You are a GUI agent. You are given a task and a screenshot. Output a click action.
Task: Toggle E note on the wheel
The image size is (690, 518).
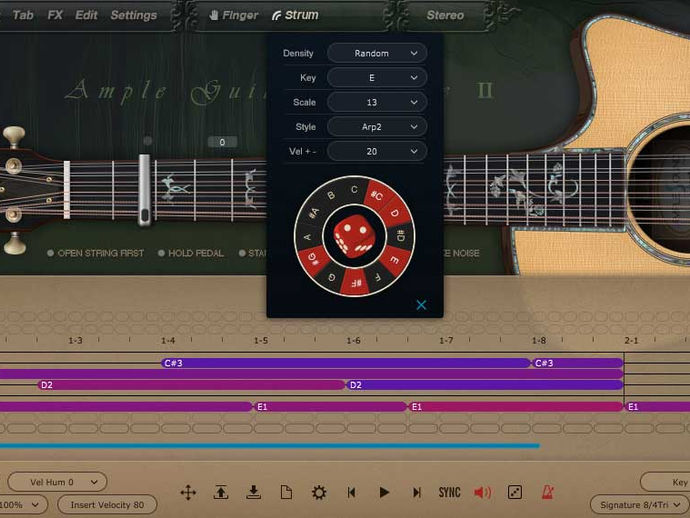pos(395,260)
